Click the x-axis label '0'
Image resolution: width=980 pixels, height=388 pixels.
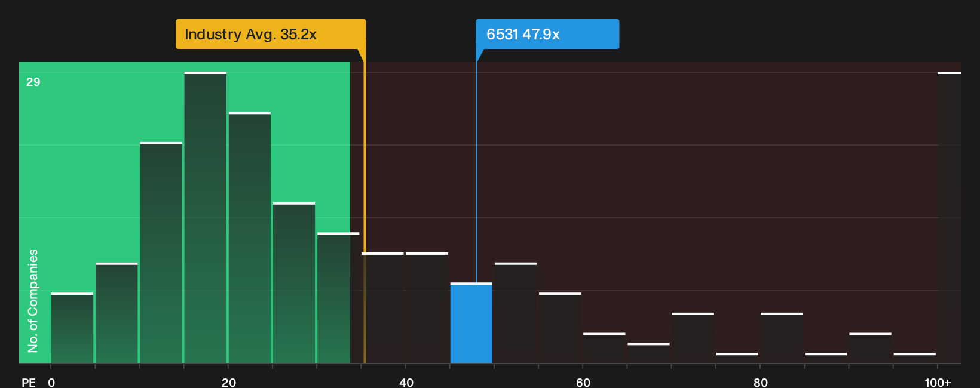pos(51,382)
